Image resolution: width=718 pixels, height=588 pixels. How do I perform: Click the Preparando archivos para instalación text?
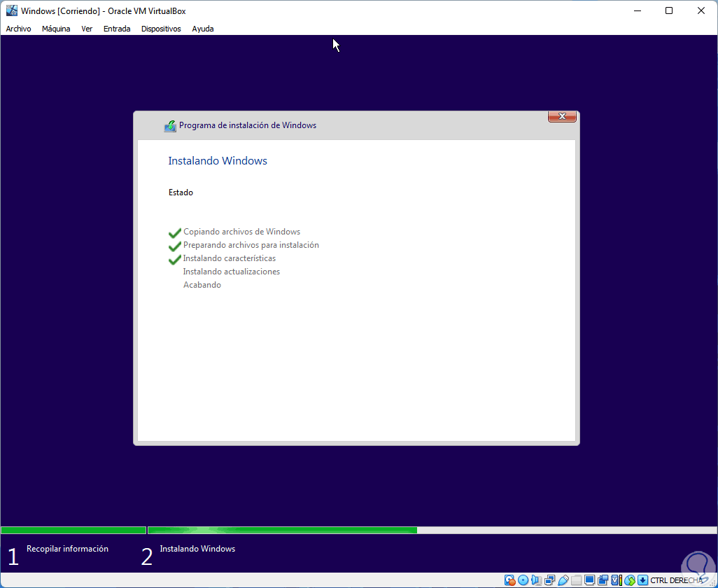pyautogui.click(x=251, y=245)
